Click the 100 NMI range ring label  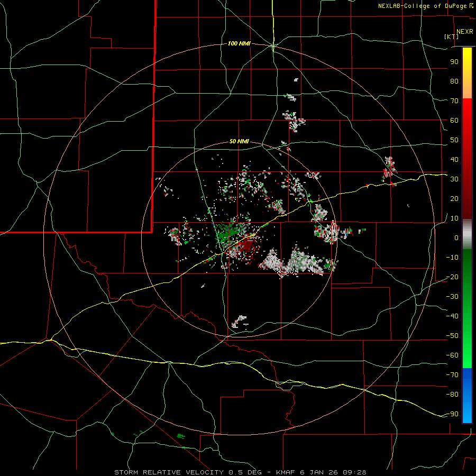pyautogui.click(x=239, y=44)
